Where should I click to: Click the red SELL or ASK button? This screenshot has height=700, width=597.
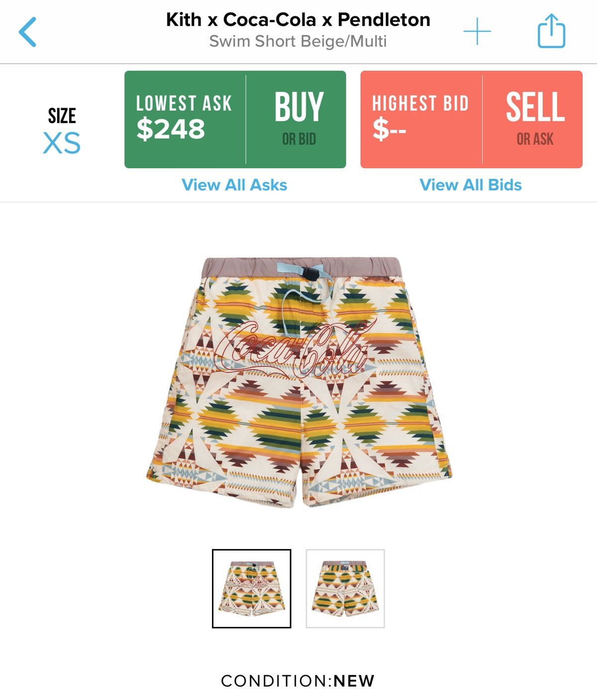click(x=533, y=119)
